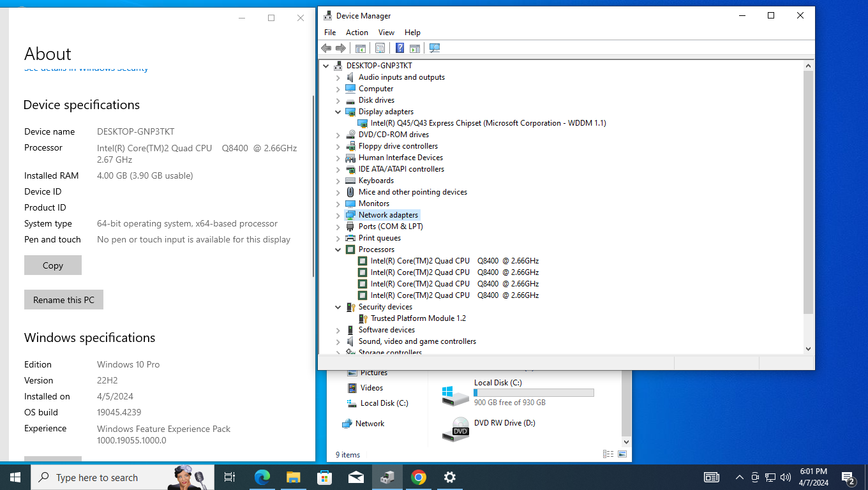Collapse the Display adapters node
868x490 pixels.
pyautogui.click(x=338, y=112)
